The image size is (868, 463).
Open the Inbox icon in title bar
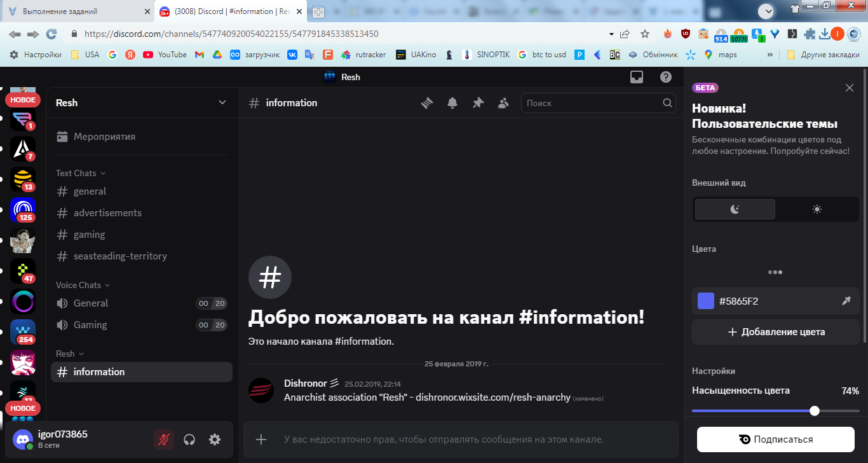coord(637,77)
